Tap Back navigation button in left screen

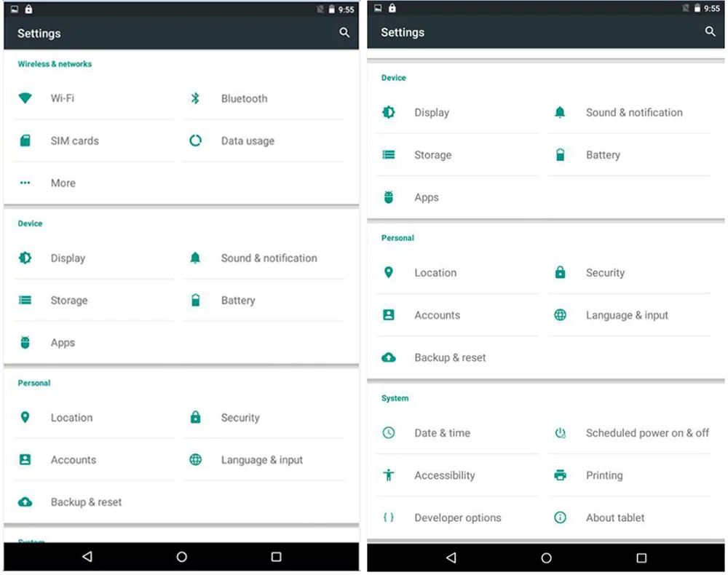pyautogui.click(x=87, y=556)
